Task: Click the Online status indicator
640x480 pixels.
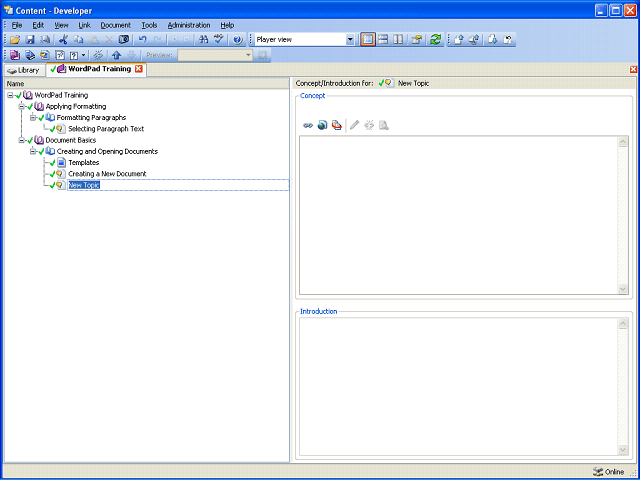Action: click(x=609, y=472)
